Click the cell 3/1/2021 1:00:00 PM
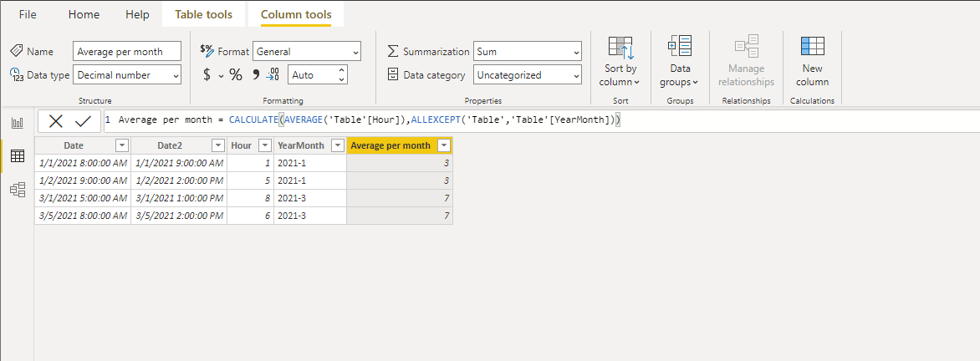The width and height of the screenshot is (980, 361). pos(179,198)
